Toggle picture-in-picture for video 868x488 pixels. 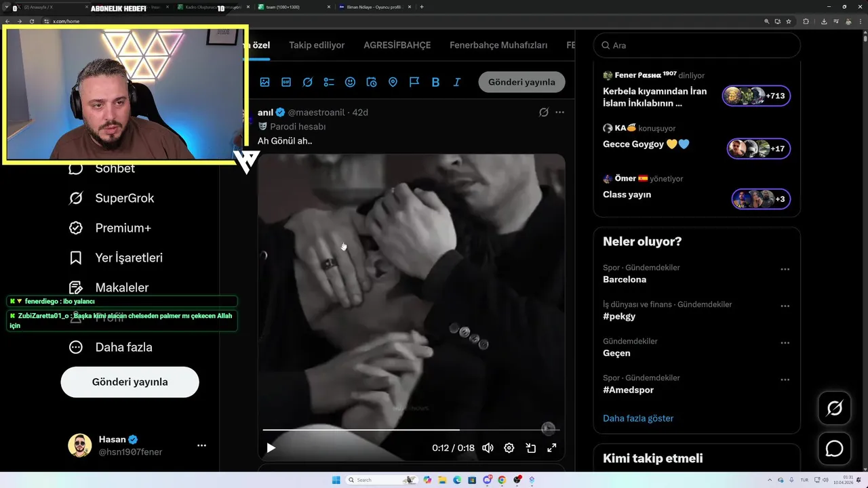click(x=531, y=448)
